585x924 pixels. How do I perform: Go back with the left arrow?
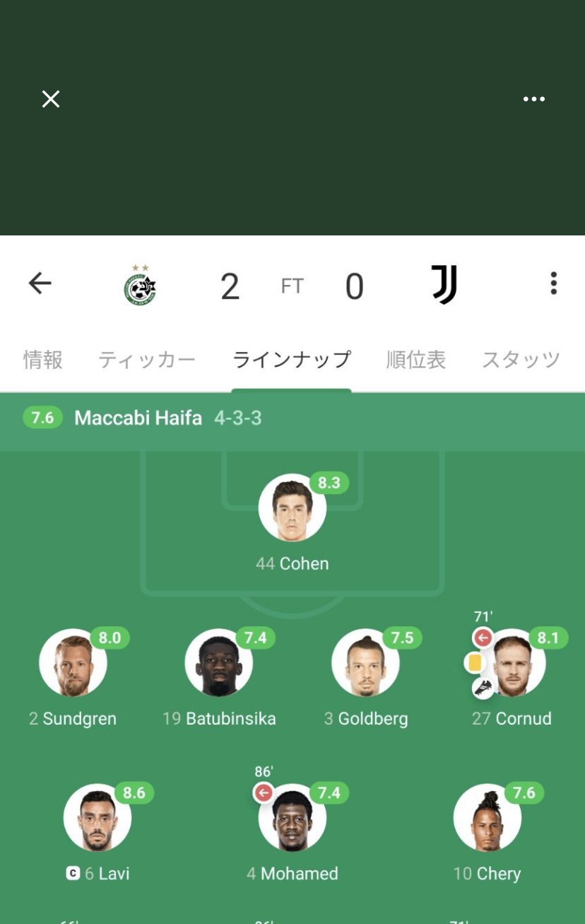pos(40,283)
